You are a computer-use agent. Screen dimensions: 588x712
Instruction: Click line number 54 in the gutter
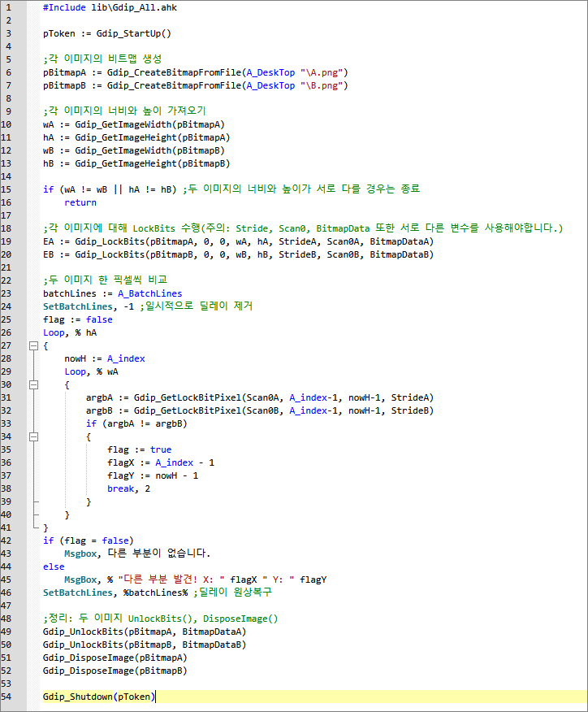[6, 697]
